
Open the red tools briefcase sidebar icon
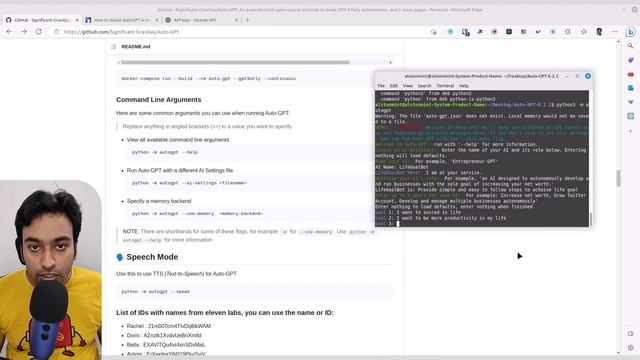(x=631, y=74)
